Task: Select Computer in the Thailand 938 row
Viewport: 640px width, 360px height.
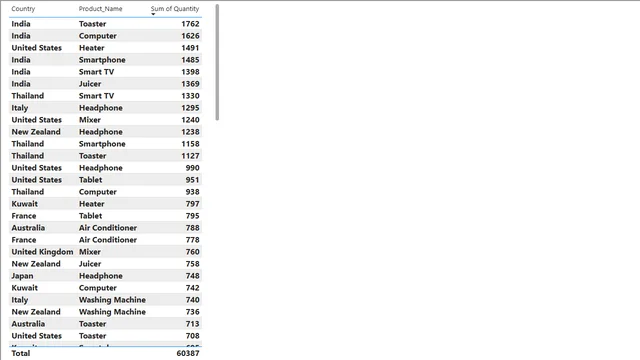Action: point(98,192)
